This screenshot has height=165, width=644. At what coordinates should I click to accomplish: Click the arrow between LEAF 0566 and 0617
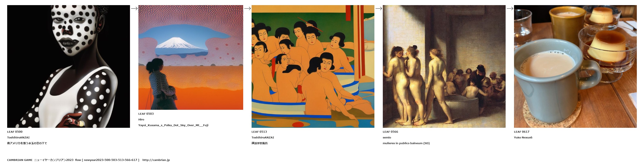click(x=510, y=9)
